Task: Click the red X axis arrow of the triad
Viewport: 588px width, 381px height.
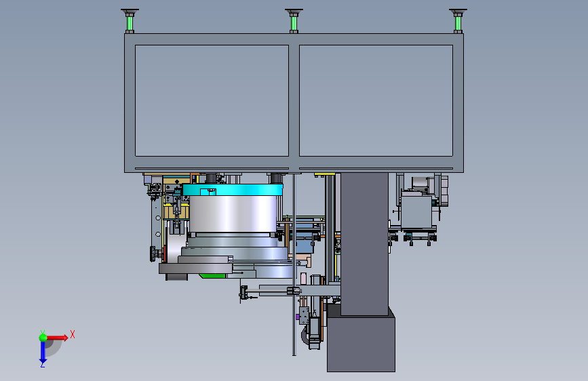Action: [58, 338]
